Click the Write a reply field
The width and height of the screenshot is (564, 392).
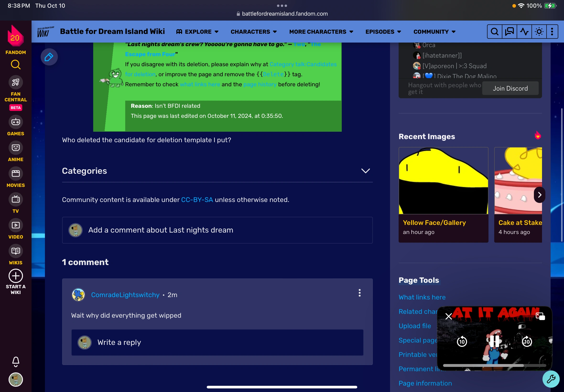pos(217,342)
